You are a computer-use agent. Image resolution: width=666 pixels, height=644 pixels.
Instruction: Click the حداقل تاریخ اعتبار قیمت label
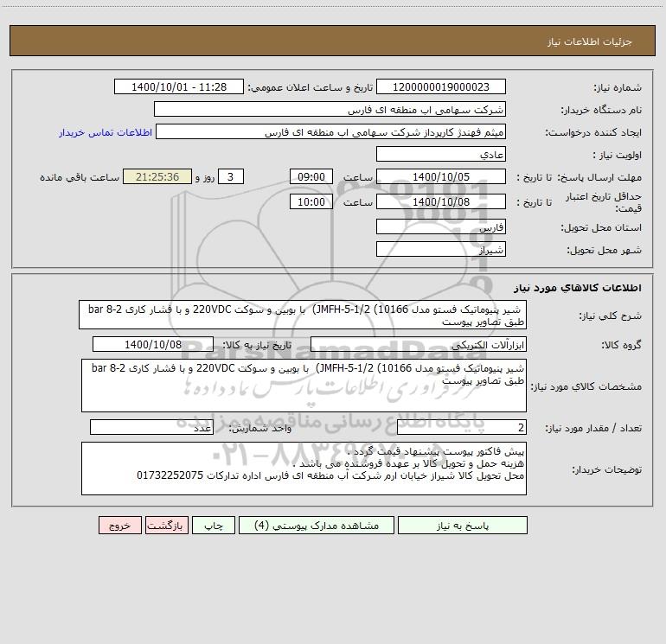coord(604,202)
